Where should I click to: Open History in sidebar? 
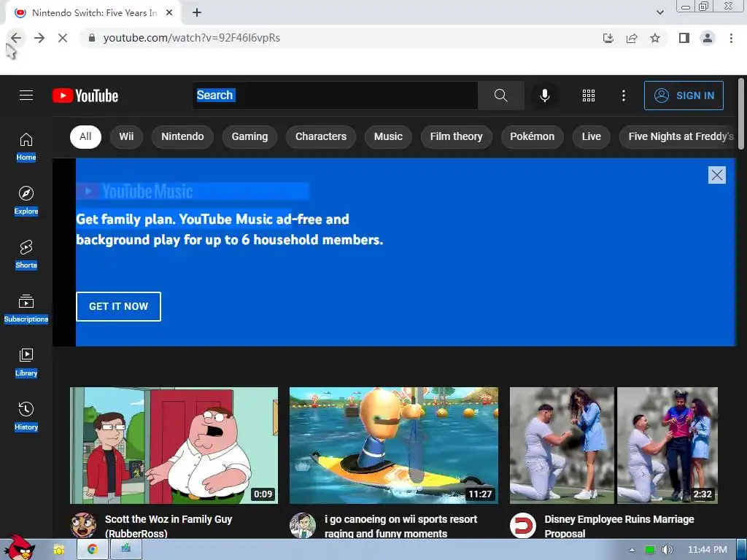(x=26, y=416)
